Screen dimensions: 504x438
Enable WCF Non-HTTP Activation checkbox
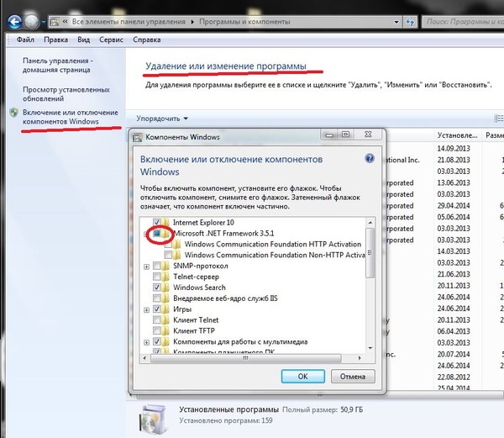pyautogui.click(x=168, y=255)
